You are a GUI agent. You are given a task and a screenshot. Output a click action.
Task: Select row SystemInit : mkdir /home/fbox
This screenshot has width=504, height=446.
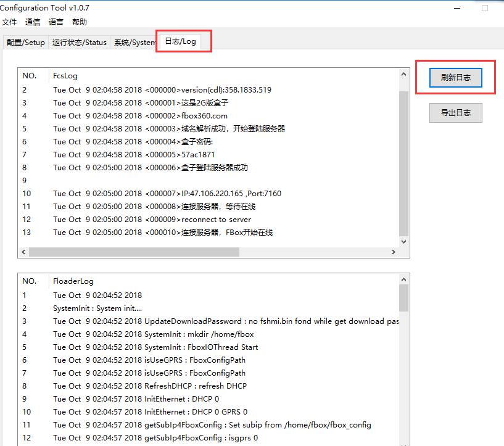tap(209, 334)
